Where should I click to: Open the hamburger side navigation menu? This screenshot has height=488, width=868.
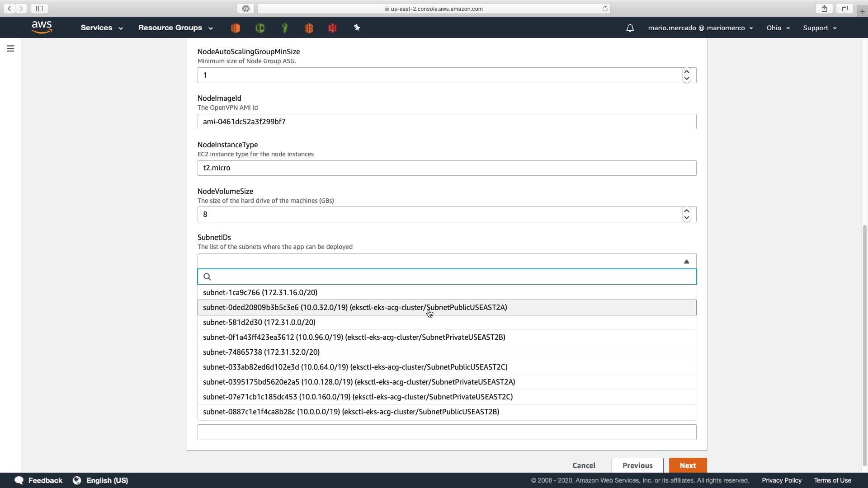point(10,48)
